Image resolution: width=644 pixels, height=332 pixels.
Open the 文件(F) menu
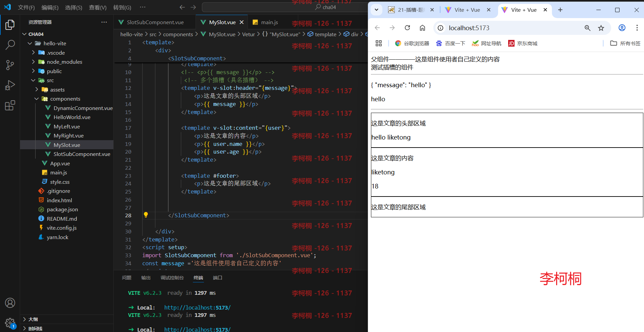[x=26, y=7]
